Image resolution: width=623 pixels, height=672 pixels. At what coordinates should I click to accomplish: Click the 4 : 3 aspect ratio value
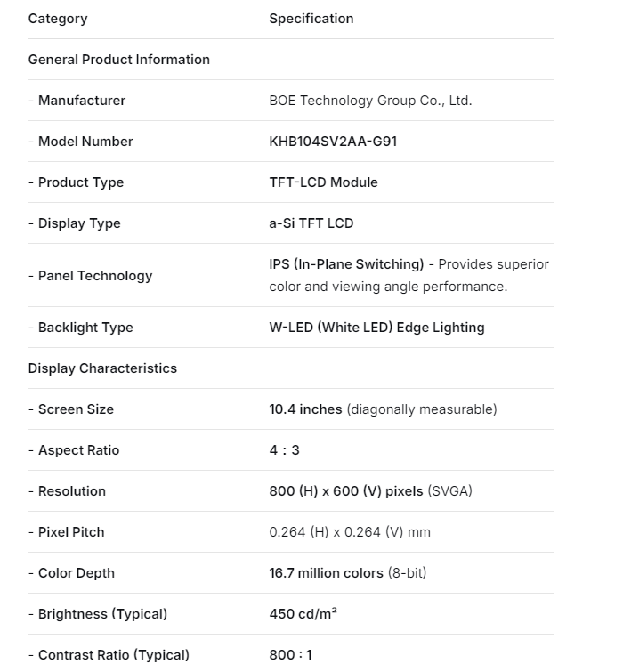(285, 450)
